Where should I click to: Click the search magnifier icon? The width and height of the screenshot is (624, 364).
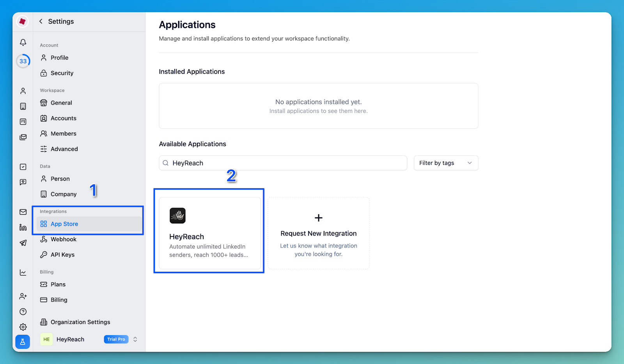[x=166, y=163]
